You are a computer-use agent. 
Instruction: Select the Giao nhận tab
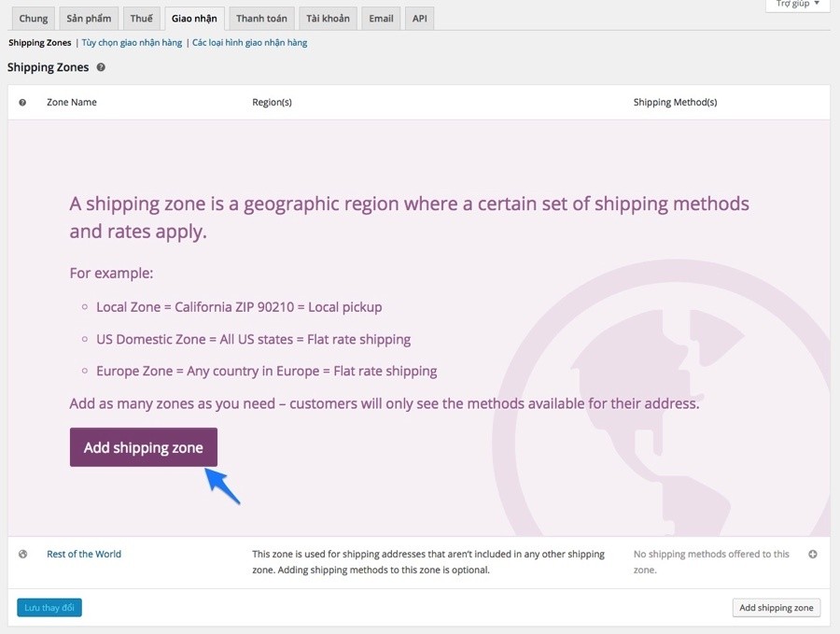click(x=194, y=19)
